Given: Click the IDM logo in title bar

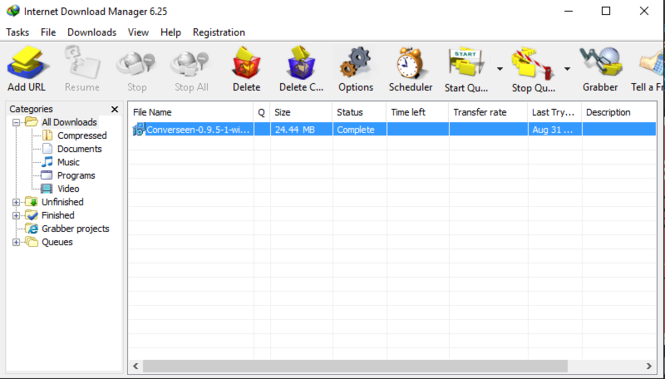Looking at the screenshot, I should [13, 11].
